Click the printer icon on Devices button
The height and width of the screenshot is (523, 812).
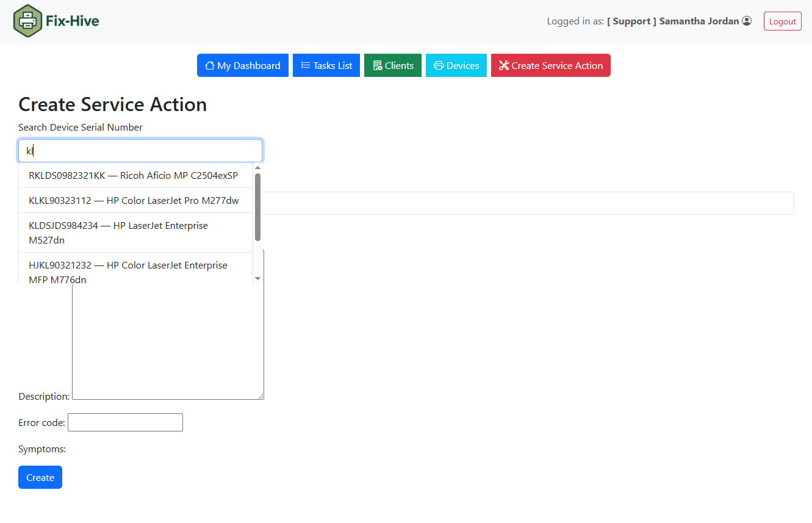(439, 66)
